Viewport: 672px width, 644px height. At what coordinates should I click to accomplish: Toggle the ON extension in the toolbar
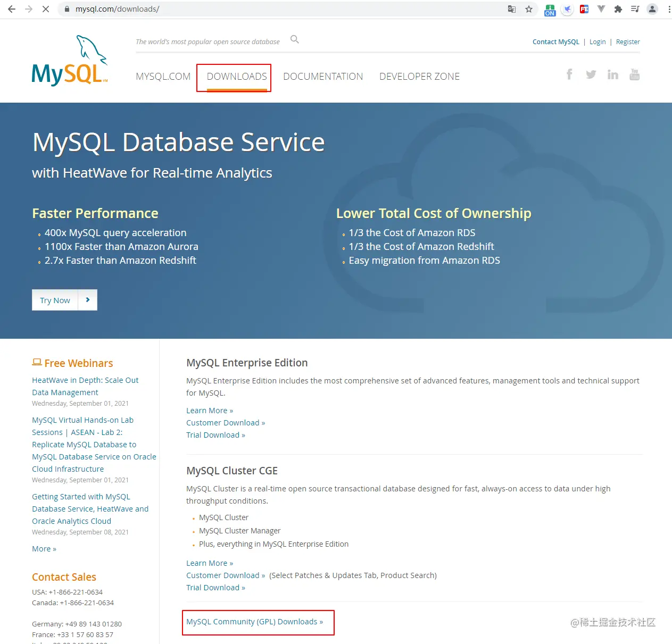(x=550, y=9)
